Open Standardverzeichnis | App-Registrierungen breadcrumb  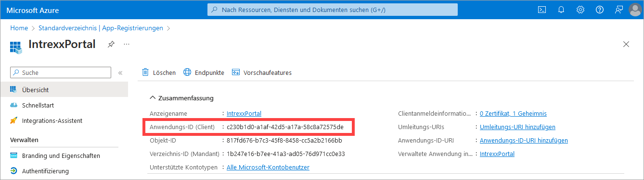coord(101,28)
